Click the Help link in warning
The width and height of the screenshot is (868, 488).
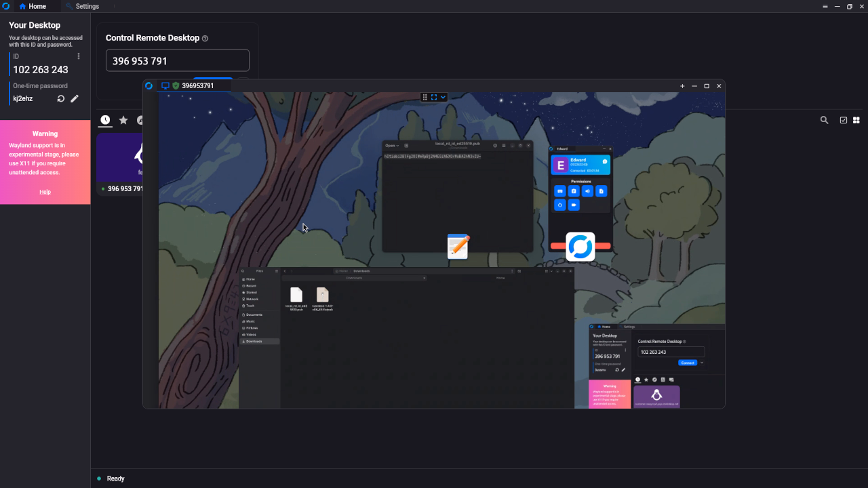[45, 192]
